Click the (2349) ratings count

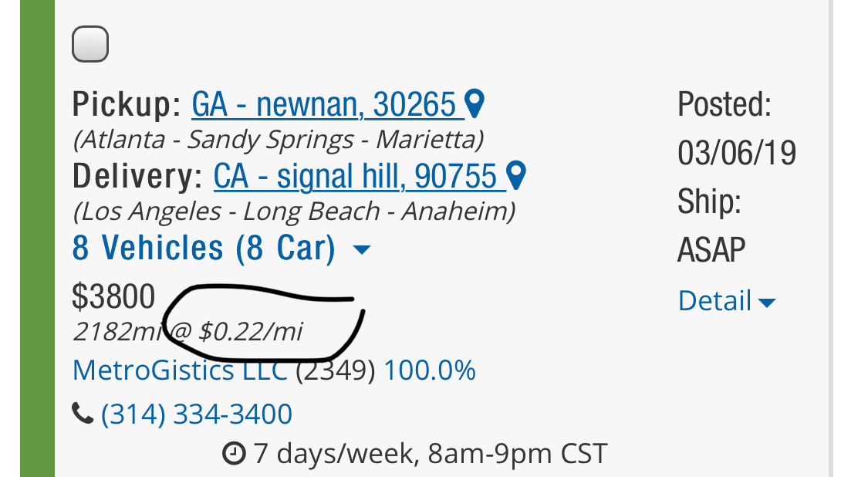[x=335, y=370]
